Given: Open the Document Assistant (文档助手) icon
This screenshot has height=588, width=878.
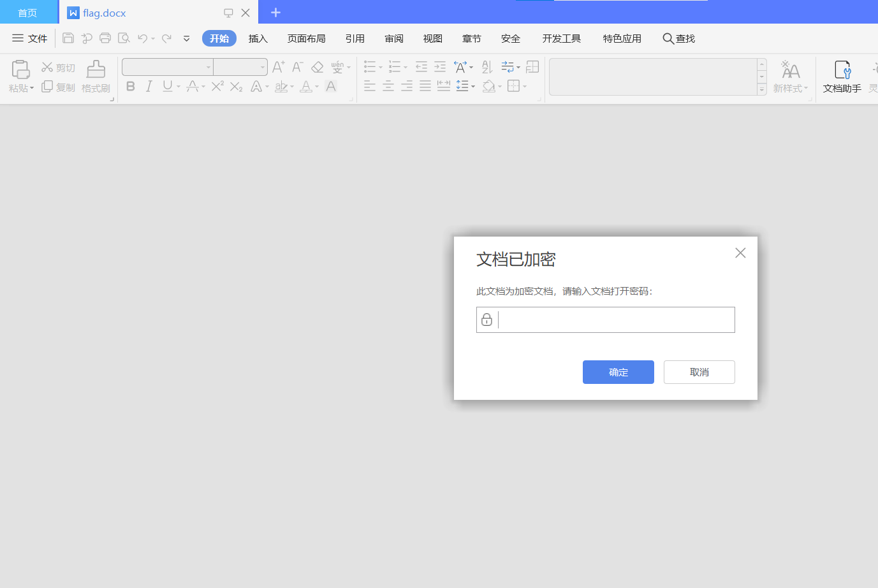Looking at the screenshot, I should click(x=842, y=70).
